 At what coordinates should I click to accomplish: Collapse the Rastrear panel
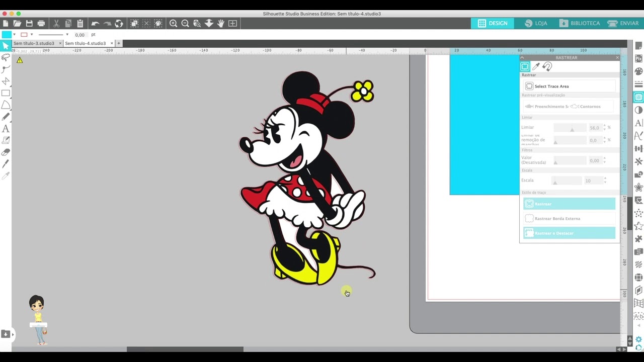click(522, 58)
